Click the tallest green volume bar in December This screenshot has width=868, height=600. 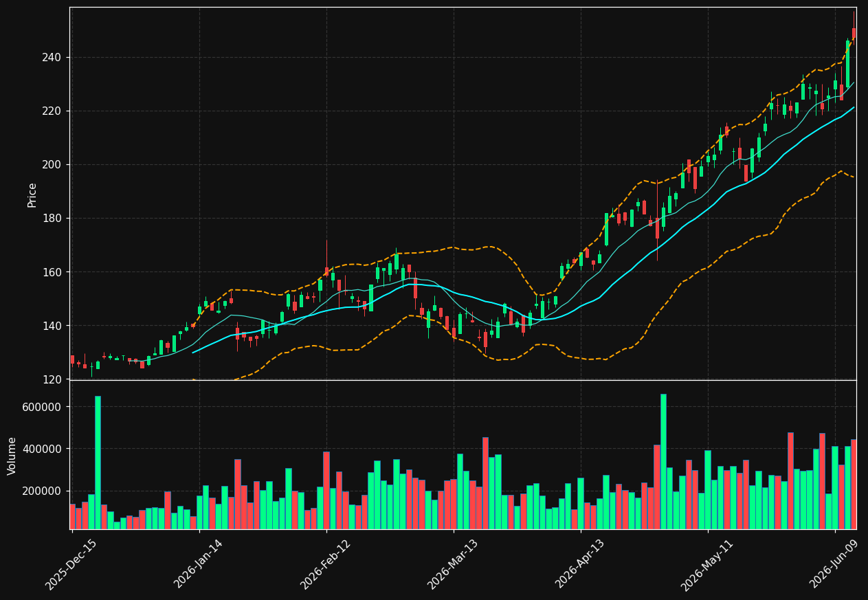click(98, 463)
